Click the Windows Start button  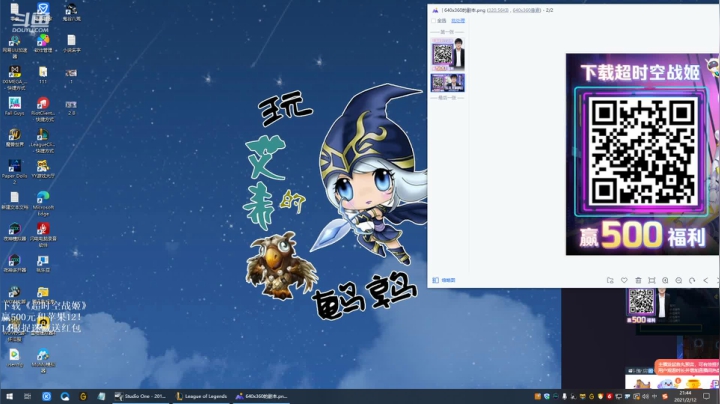[9, 396]
